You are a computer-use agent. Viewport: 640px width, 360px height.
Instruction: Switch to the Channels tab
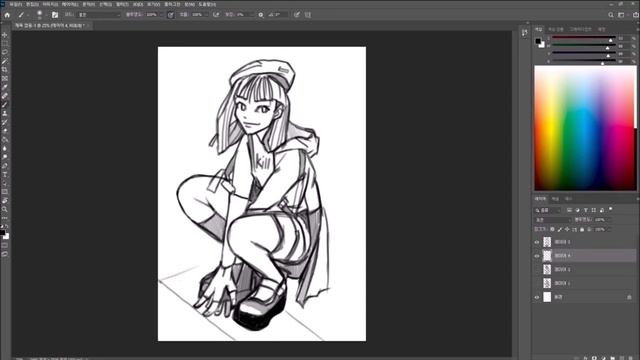point(555,199)
